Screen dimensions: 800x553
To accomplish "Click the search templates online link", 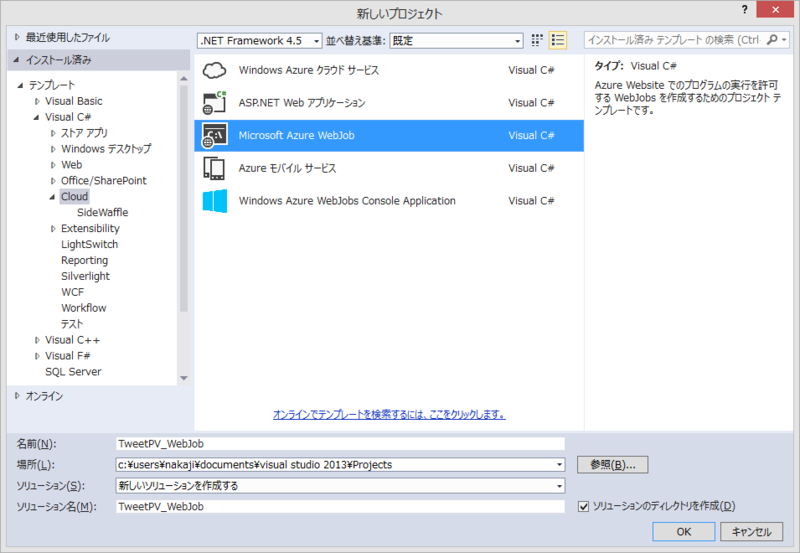I will point(389,414).
